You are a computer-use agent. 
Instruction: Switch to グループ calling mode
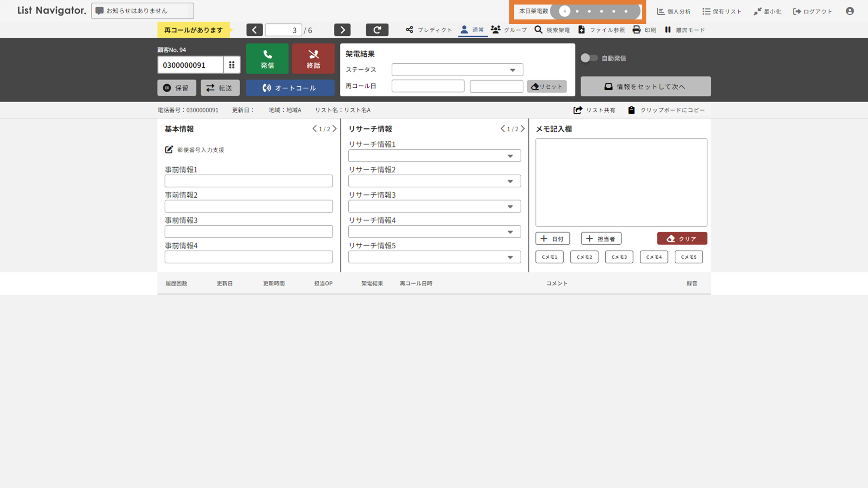509,30
